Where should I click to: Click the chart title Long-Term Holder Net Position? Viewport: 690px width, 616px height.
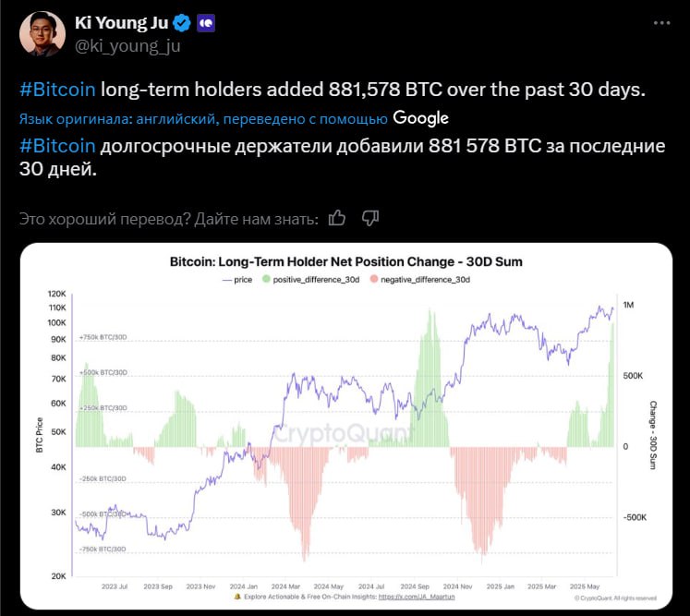pyautogui.click(x=345, y=261)
